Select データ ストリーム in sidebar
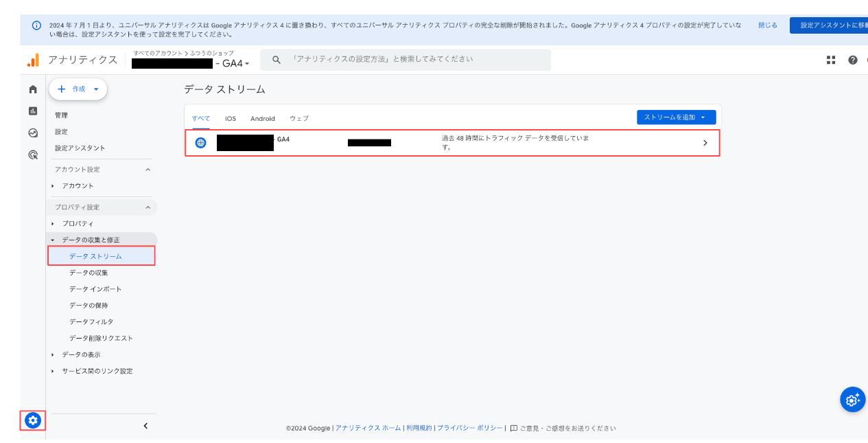 pyautogui.click(x=102, y=256)
